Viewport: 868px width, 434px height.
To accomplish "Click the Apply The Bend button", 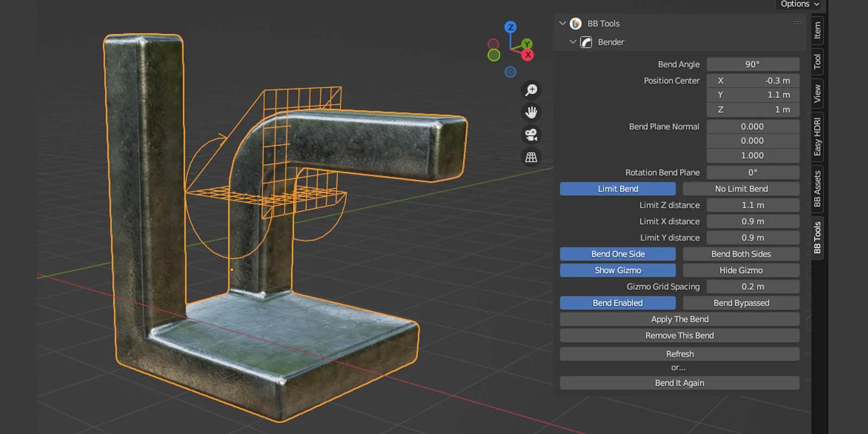I will (x=679, y=319).
